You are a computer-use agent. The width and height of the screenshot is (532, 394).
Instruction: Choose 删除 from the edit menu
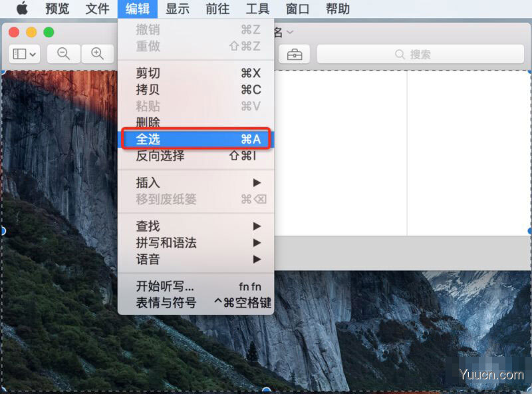(196, 122)
